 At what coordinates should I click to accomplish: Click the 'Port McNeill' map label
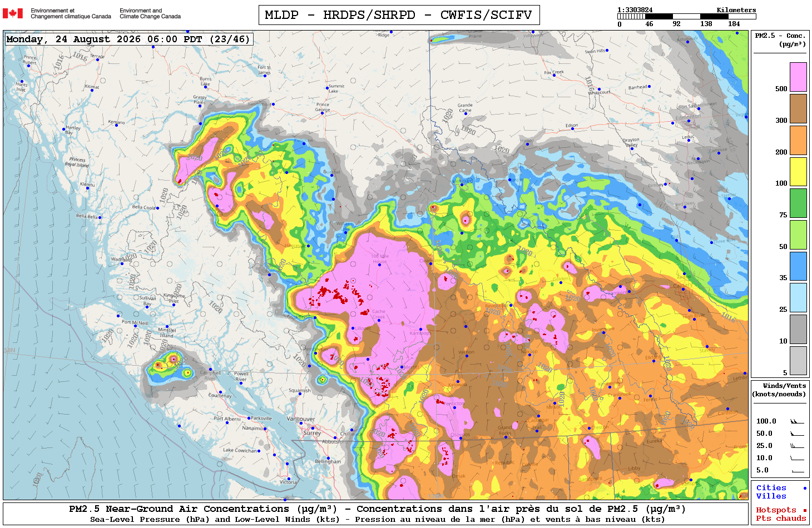point(135,322)
